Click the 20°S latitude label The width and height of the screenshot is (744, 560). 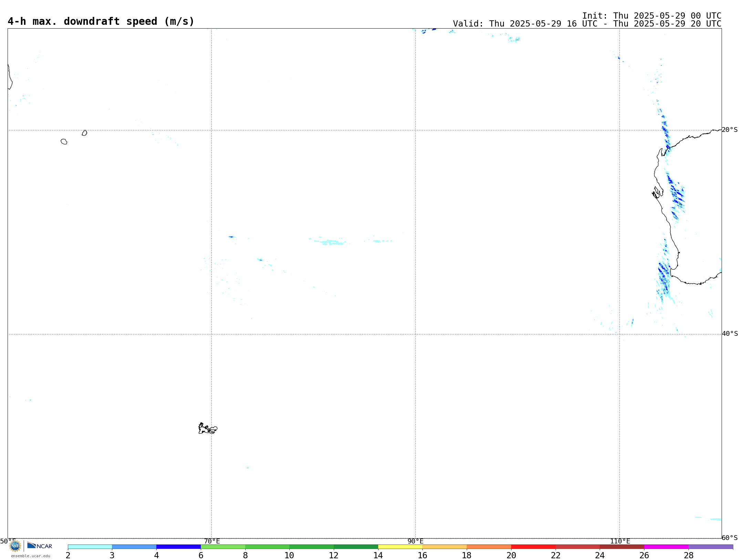730,130
